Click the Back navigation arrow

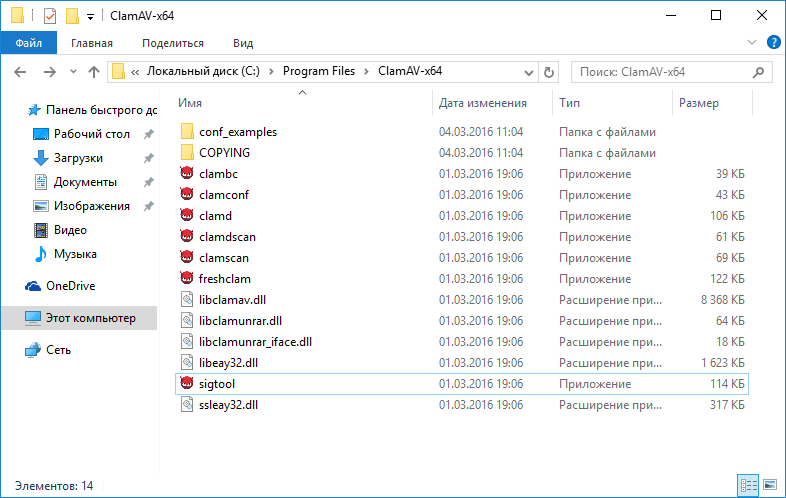pyautogui.click(x=20, y=72)
